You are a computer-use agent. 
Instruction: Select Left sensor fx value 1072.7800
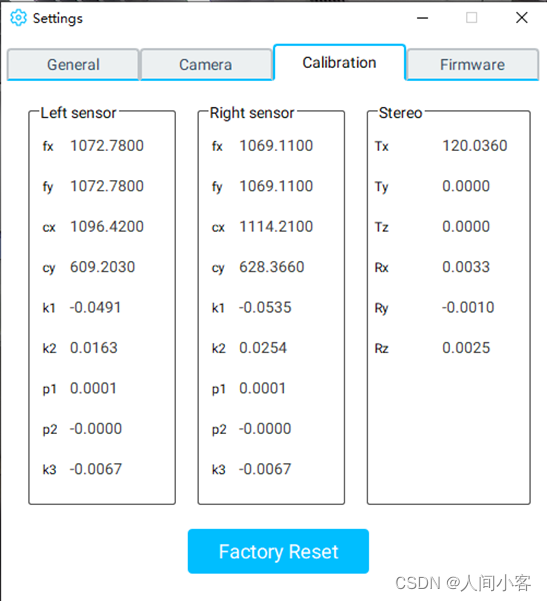[x=107, y=146]
